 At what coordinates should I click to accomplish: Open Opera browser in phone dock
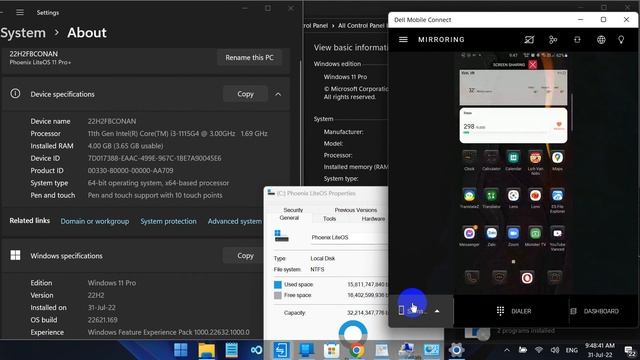click(527, 278)
